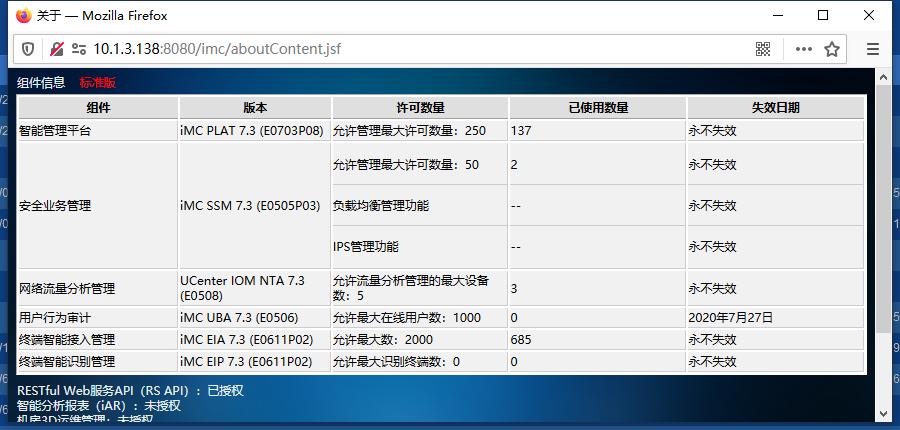Viewport: 900px width, 430px height.
Task: Click the IPS管理功能 cell
Action: tap(420, 247)
